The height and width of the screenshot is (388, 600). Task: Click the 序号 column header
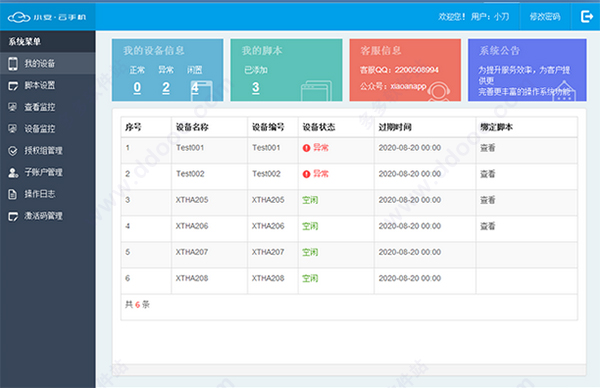pos(133,127)
